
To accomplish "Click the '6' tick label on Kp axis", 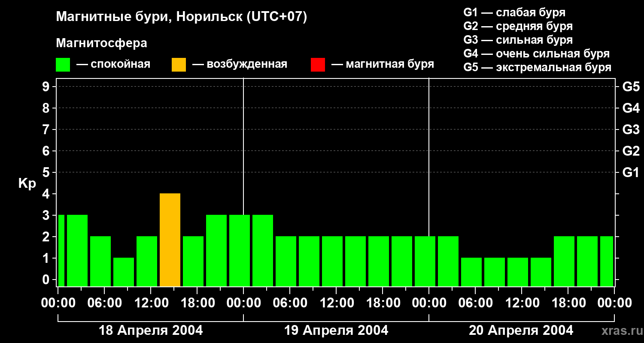I will [46, 151].
